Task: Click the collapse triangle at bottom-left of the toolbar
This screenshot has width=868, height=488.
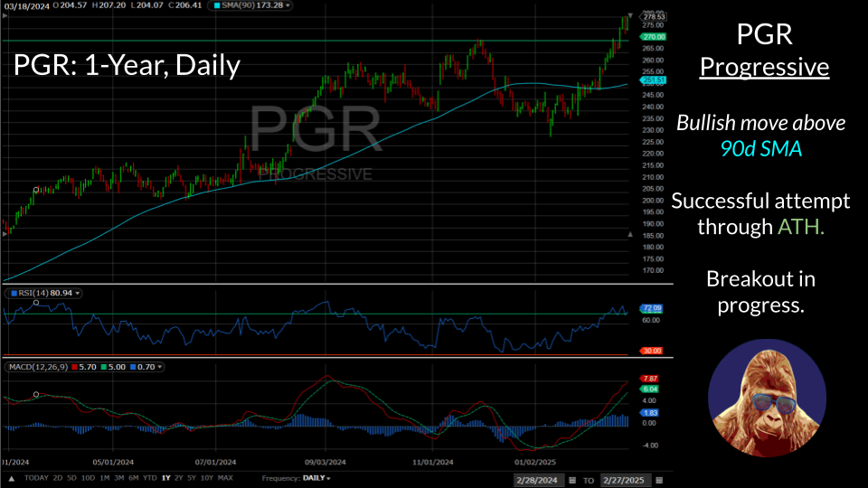Action: (11, 478)
